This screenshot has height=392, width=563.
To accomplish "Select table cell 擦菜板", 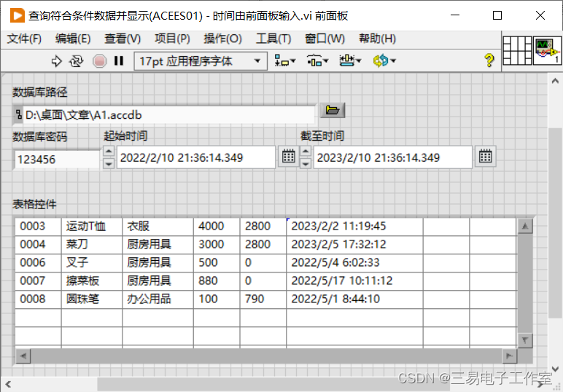I will coord(92,281).
